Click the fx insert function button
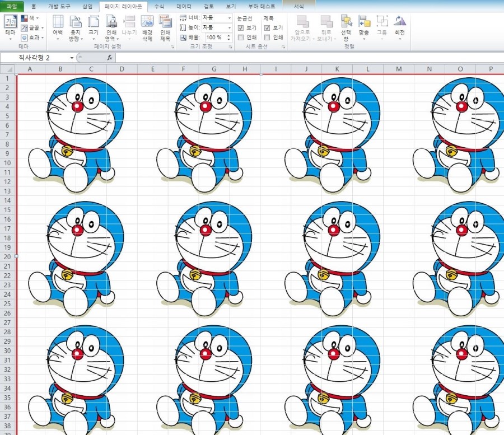This screenshot has height=435, width=504. [110, 58]
